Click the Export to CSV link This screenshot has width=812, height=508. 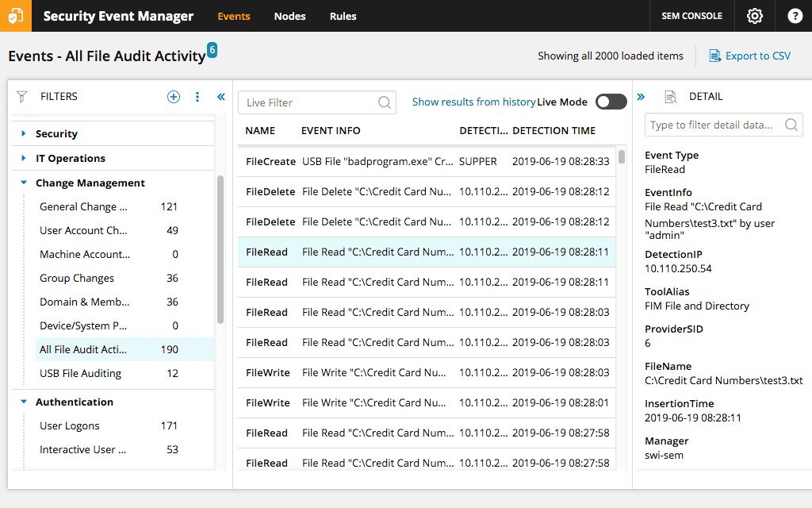point(750,56)
